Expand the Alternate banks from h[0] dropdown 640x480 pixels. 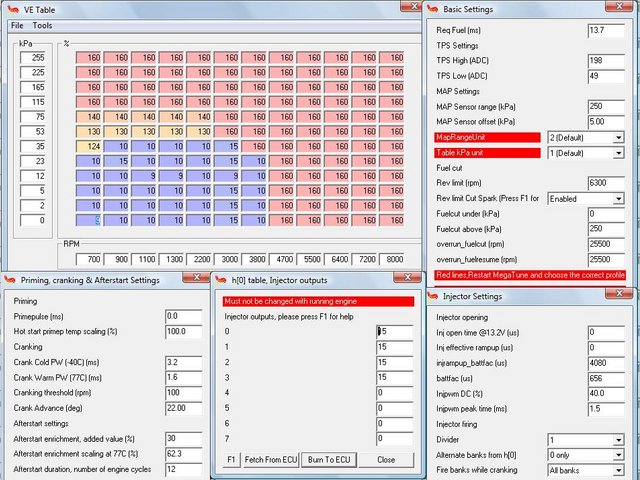click(x=620, y=454)
